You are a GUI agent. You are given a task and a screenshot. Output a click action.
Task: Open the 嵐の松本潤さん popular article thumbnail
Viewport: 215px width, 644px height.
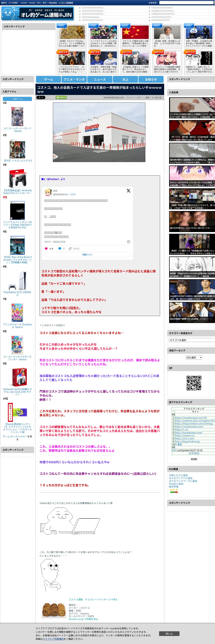192,222
